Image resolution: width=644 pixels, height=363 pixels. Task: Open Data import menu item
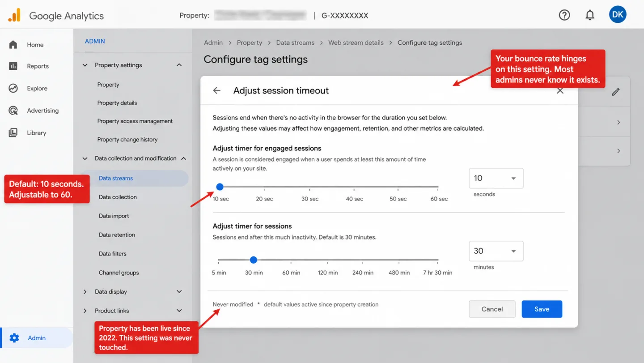(114, 216)
